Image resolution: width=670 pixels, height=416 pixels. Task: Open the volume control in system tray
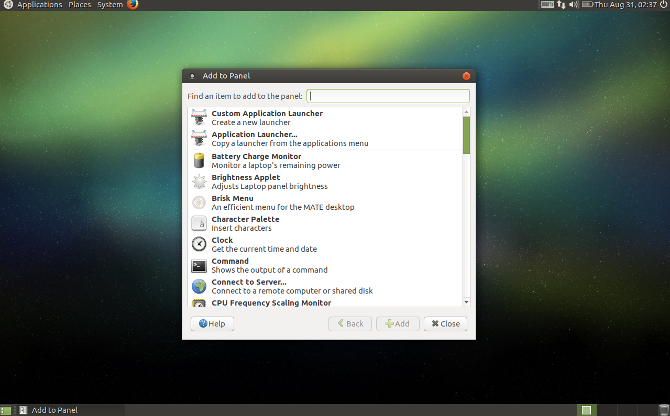[573, 5]
